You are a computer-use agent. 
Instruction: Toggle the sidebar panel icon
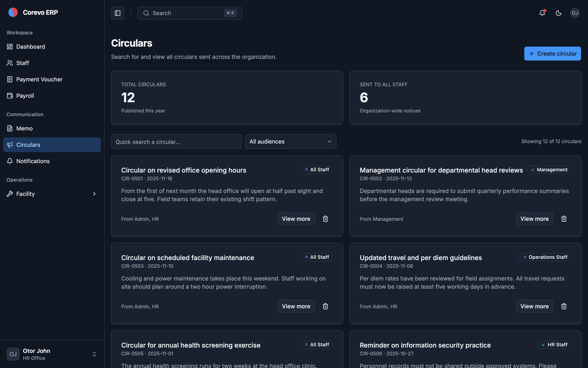(x=118, y=13)
